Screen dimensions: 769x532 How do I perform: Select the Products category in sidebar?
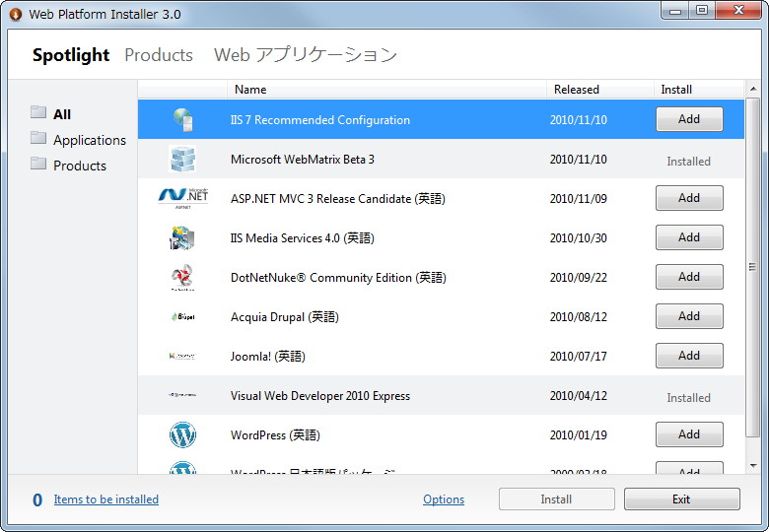(80, 166)
